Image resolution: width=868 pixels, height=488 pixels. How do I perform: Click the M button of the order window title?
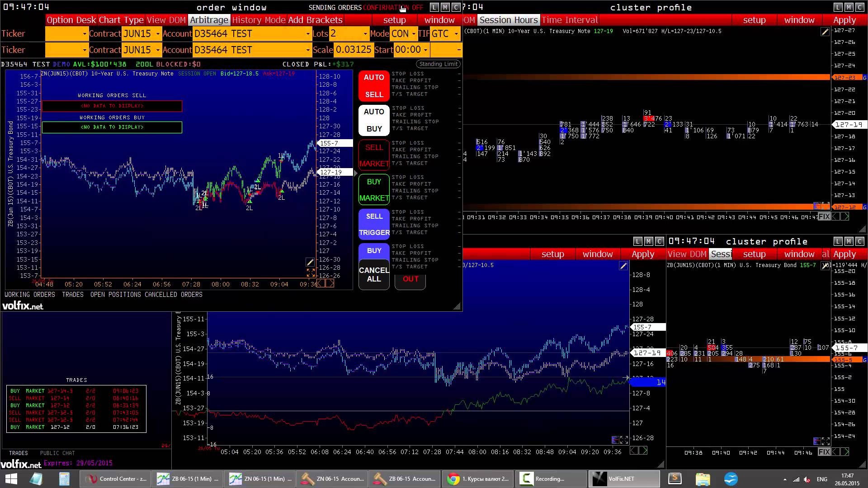tap(445, 7)
